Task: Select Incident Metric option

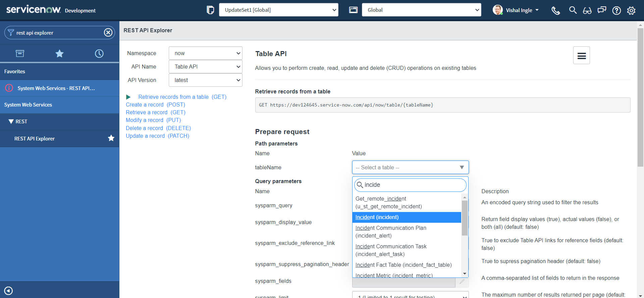Action: click(407, 275)
